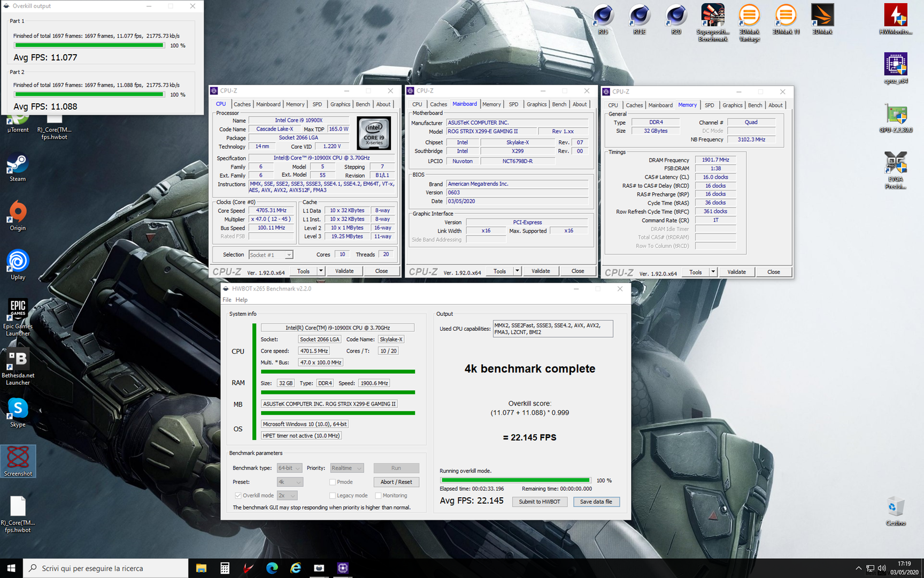Open the Preset 4k dropdown
924x578 pixels.
click(290, 482)
